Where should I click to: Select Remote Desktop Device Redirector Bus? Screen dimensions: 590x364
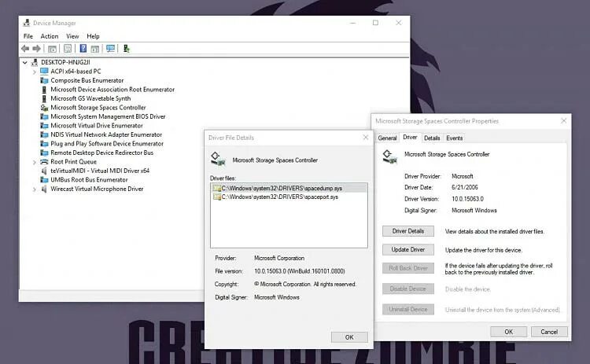tap(102, 153)
